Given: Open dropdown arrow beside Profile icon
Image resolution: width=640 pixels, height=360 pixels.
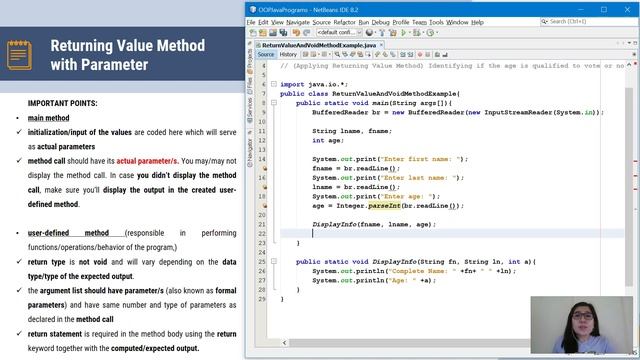Looking at the screenshot, I should (437, 33).
